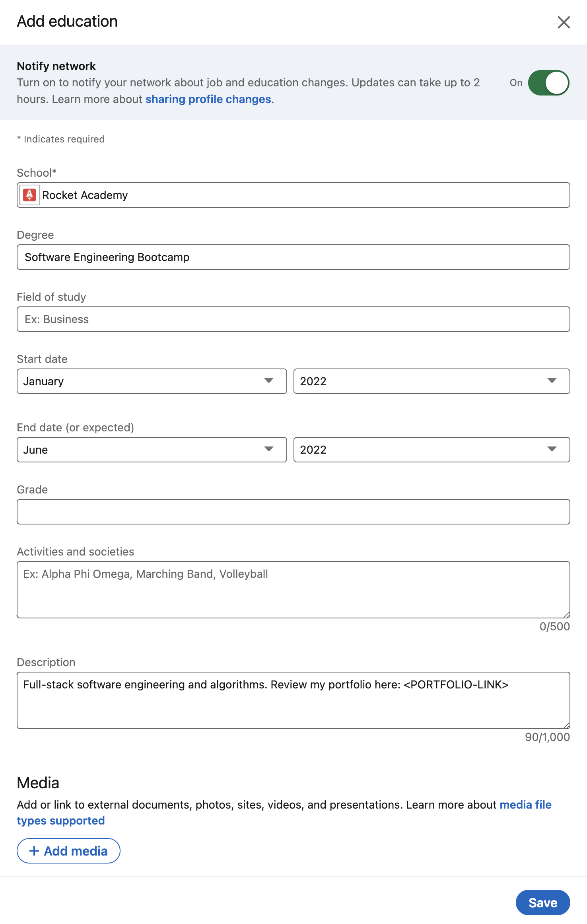Viewport: 587px width, 924px height.
Task: Close the Add education dialog
Action: (x=564, y=22)
